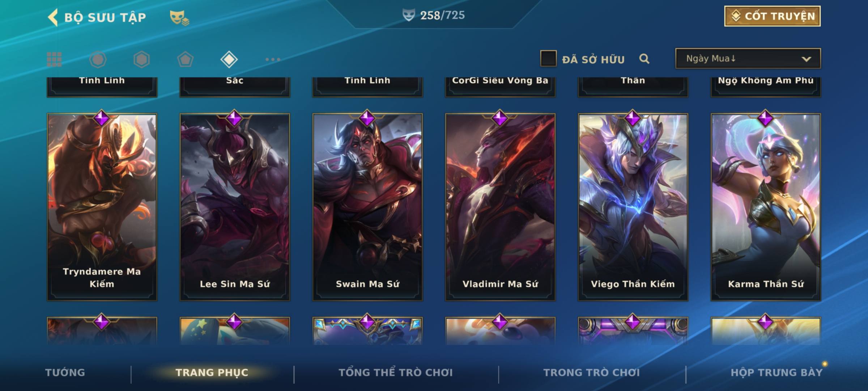Select the Tryndamere Ma Kiếm skin card
The width and height of the screenshot is (868, 391).
102,207
